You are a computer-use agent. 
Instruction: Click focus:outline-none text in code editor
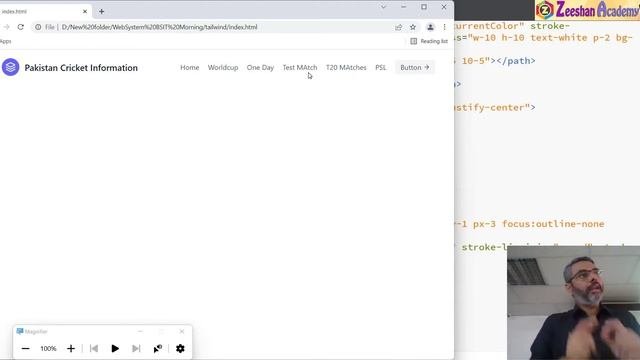pyautogui.click(x=553, y=224)
